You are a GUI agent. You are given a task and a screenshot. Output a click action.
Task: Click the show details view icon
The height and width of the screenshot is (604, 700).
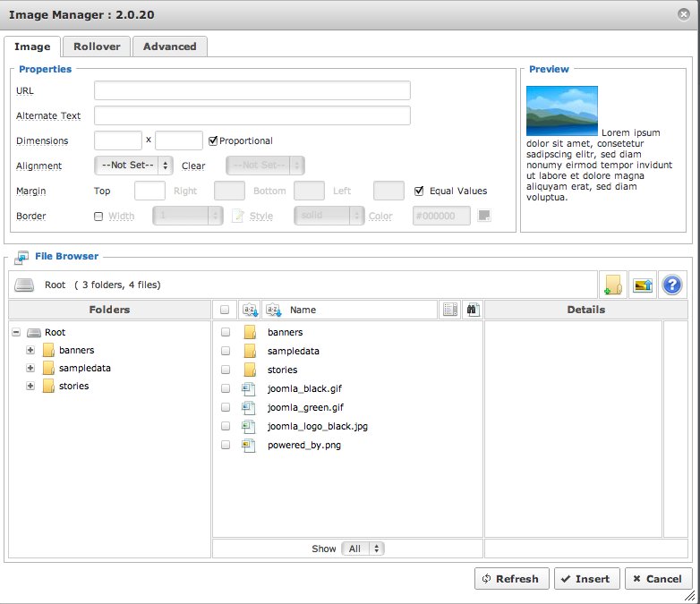point(450,310)
